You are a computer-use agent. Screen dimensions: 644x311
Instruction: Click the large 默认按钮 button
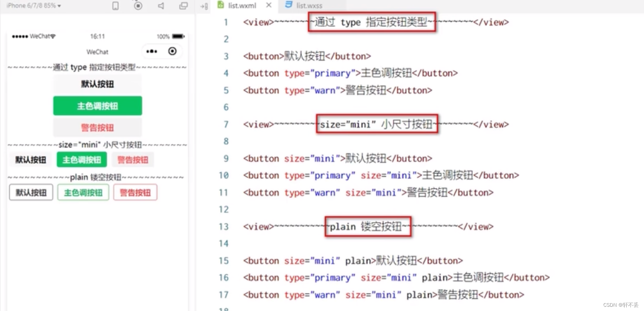98,84
